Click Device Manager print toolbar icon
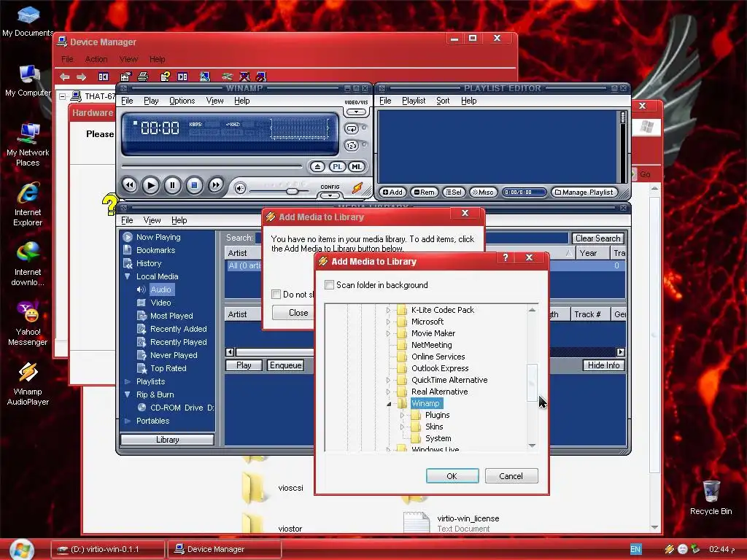Viewport: 747px width, 560px height. click(x=143, y=76)
